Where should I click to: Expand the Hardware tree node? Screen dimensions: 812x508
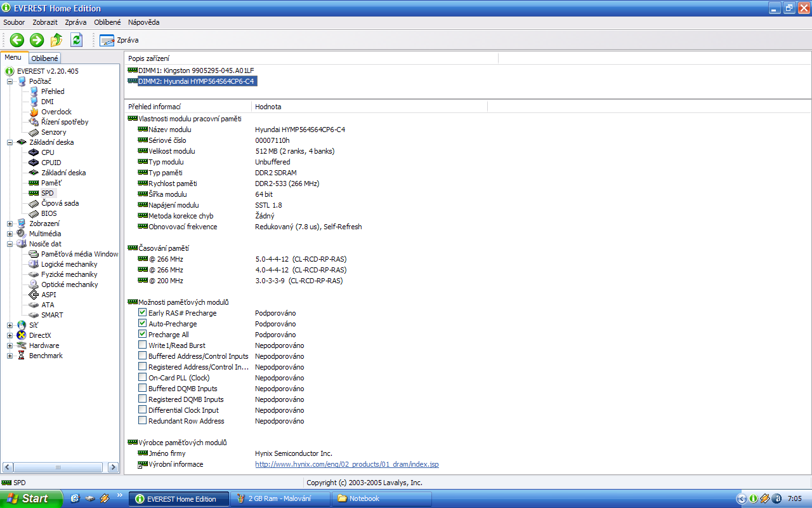click(10, 345)
